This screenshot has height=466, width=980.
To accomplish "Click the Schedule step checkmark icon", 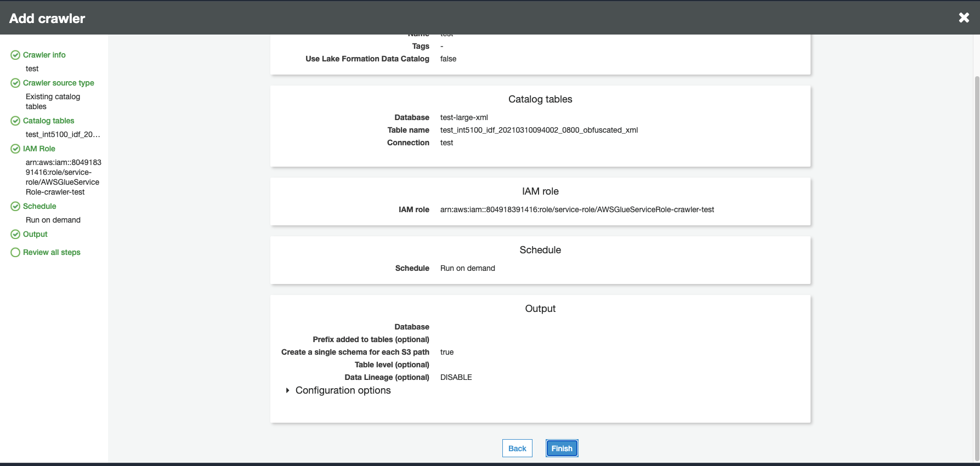I will coord(15,207).
